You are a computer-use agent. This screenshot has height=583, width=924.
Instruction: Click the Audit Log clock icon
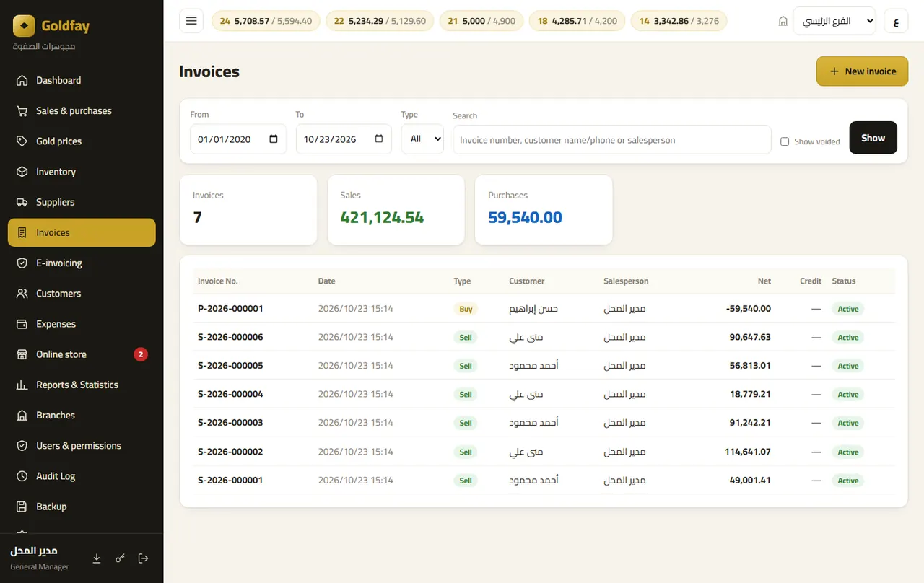pyautogui.click(x=22, y=476)
